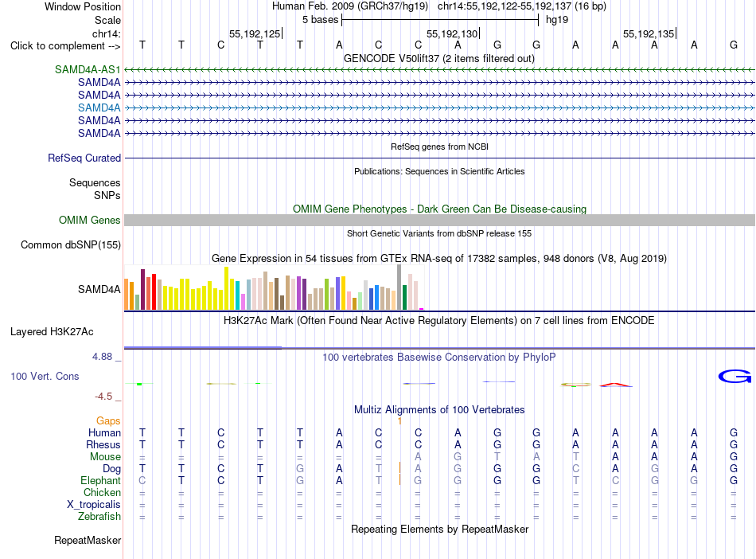Click the Window Position label
756x559 pixels.
[x=83, y=6]
